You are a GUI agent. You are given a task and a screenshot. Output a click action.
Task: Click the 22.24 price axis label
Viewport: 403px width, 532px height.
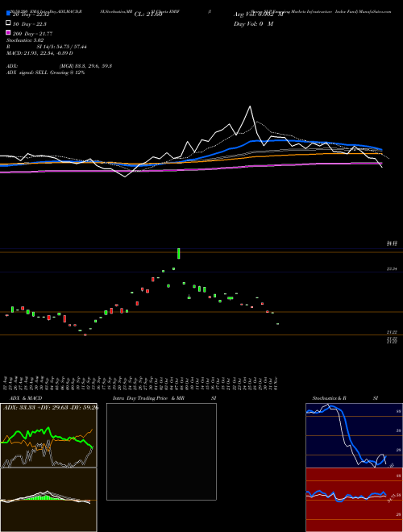(392, 268)
